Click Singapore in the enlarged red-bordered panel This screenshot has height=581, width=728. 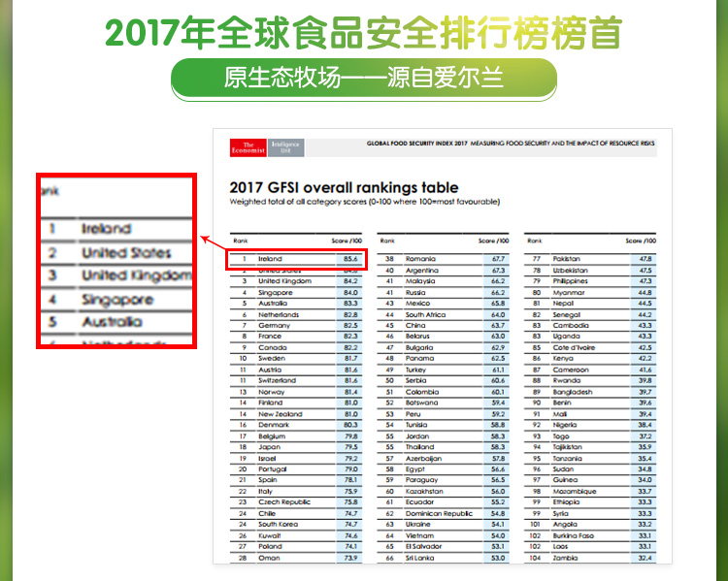pos(116,300)
